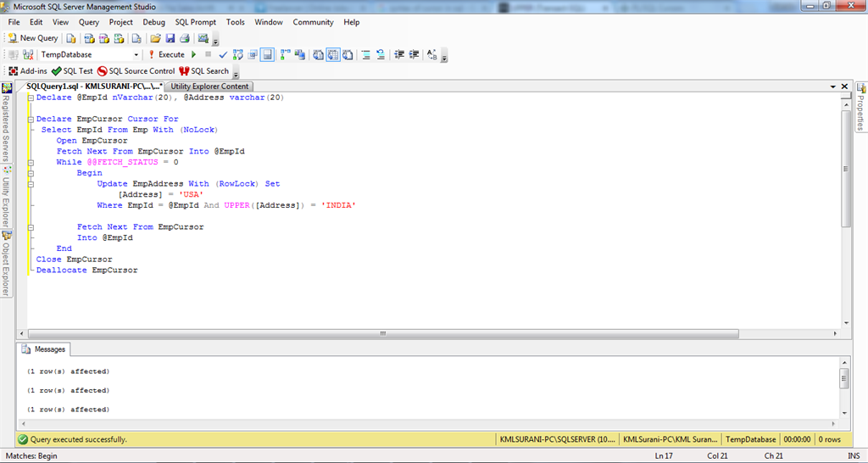Click the Open File folder icon

click(155, 38)
